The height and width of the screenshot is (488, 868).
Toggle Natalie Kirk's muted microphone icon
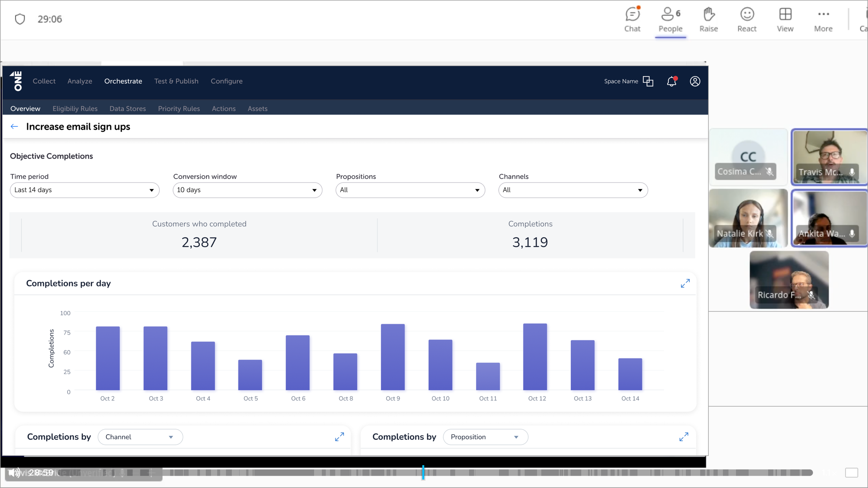tap(770, 234)
